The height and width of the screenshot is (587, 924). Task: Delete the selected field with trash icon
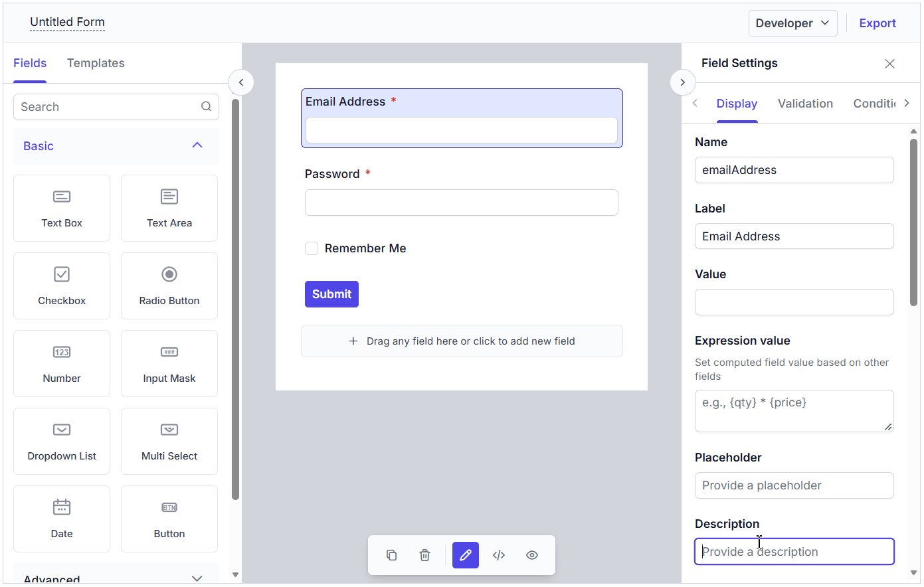point(425,555)
